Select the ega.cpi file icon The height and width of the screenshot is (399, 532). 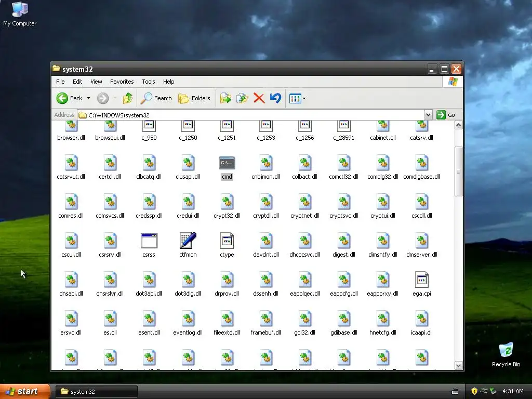click(x=422, y=280)
